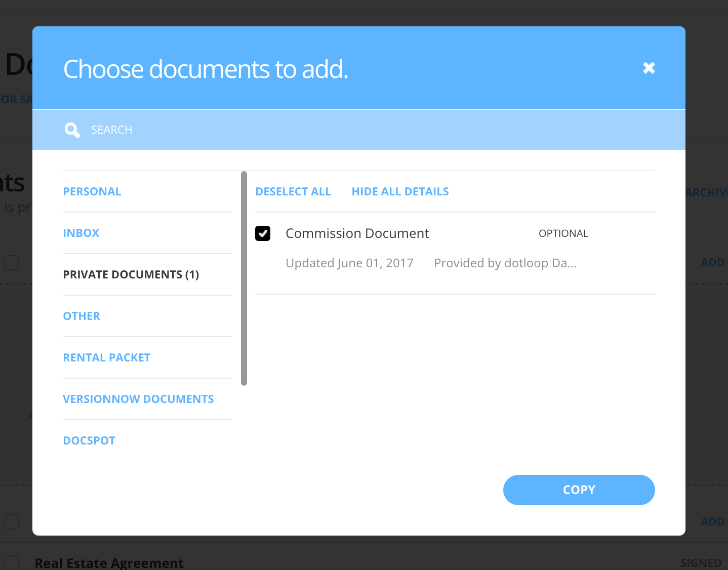The width and height of the screenshot is (728, 570).
Task: Open the OTHER documents section
Action: click(x=82, y=316)
